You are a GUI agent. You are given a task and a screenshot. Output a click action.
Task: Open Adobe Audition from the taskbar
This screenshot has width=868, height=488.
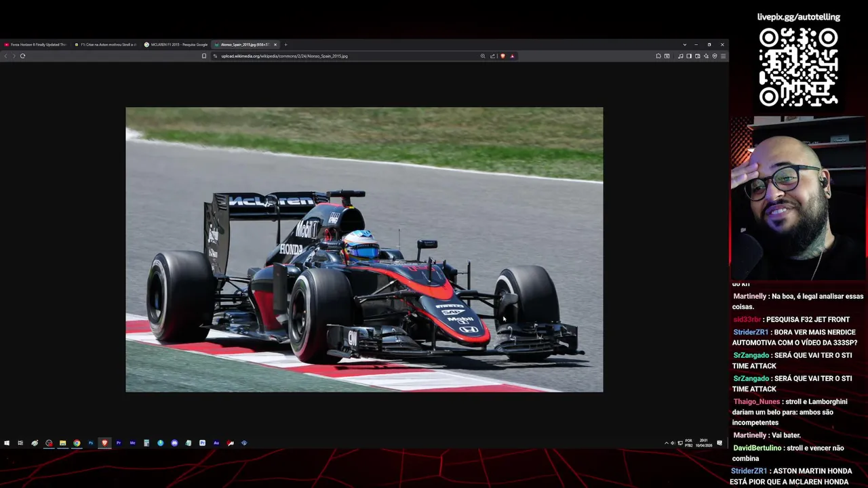click(x=216, y=443)
